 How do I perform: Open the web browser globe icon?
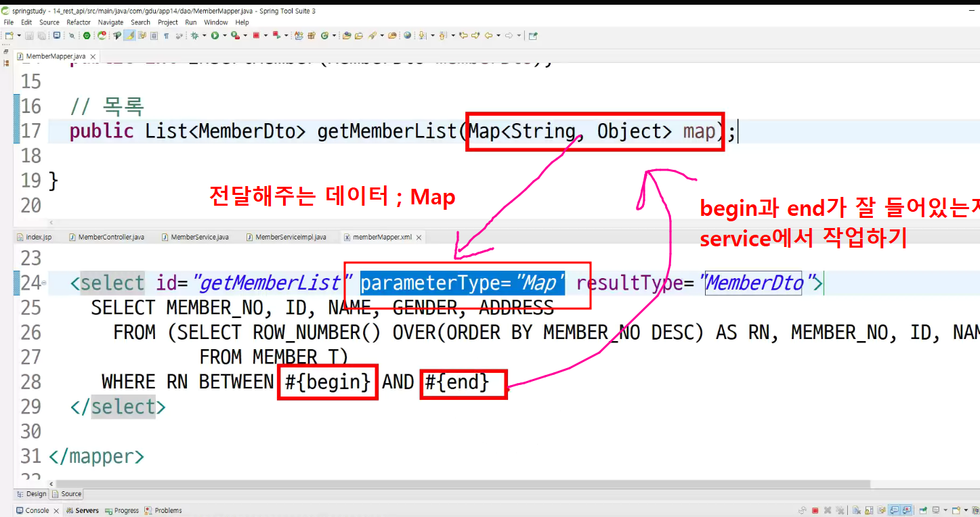click(408, 35)
